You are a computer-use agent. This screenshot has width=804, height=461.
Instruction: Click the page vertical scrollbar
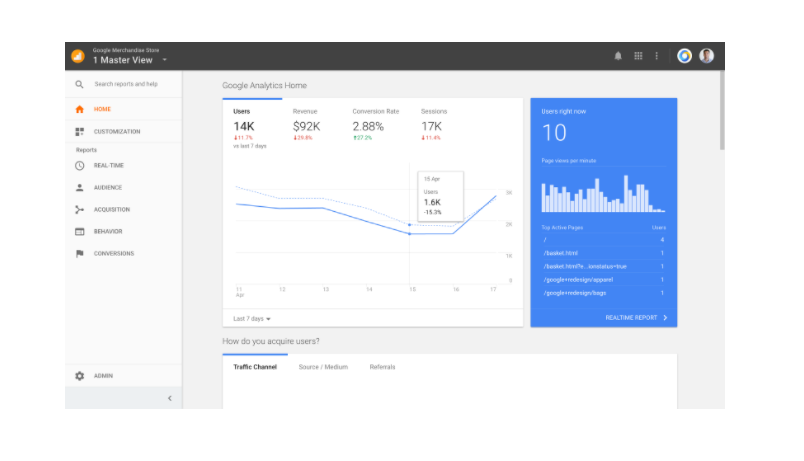pos(722,110)
